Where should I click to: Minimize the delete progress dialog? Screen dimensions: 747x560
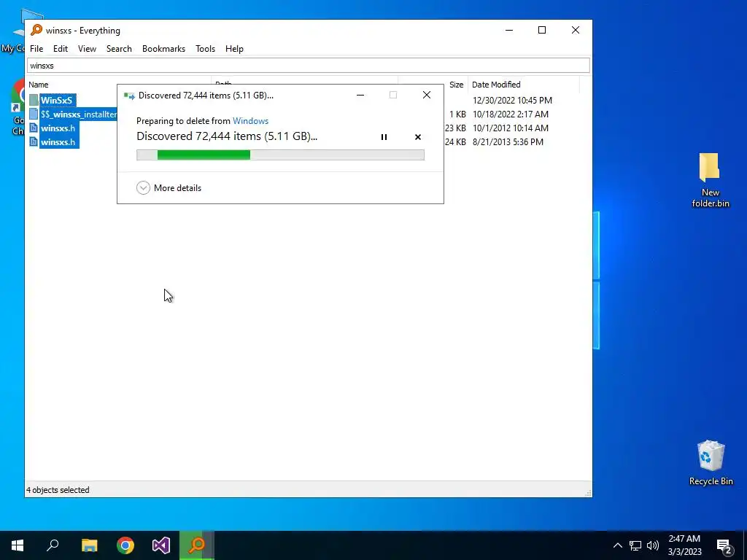click(360, 96)
